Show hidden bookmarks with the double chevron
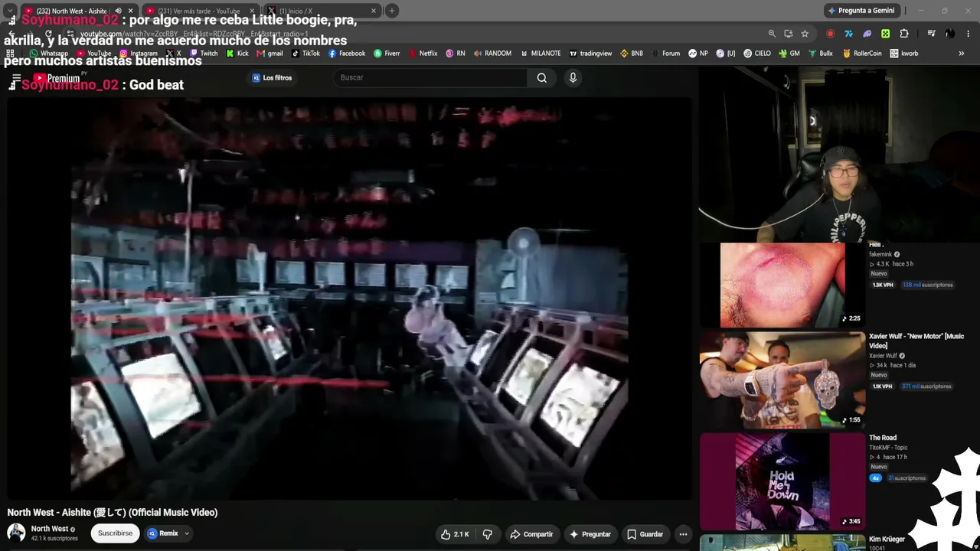This screenshot has width=980, height=551. (x=962, y=54)
